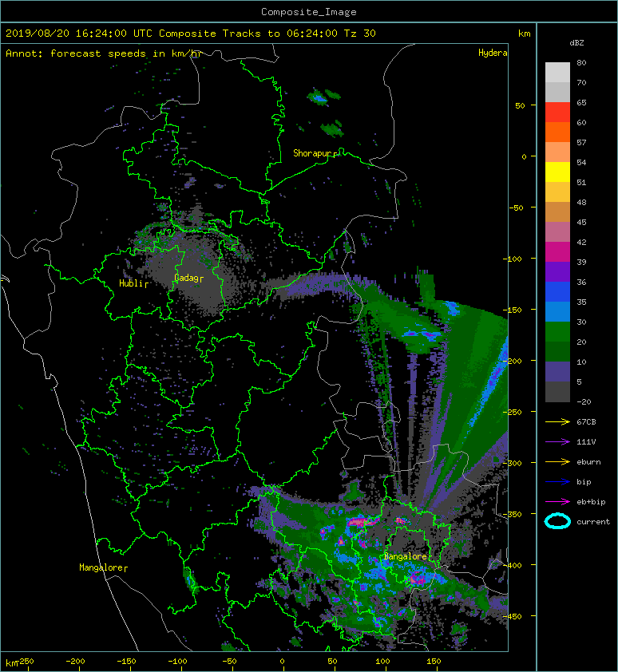Click the 80 value on dBZ scale
Screen dimensions: 618x672
[x=581, y=62]
